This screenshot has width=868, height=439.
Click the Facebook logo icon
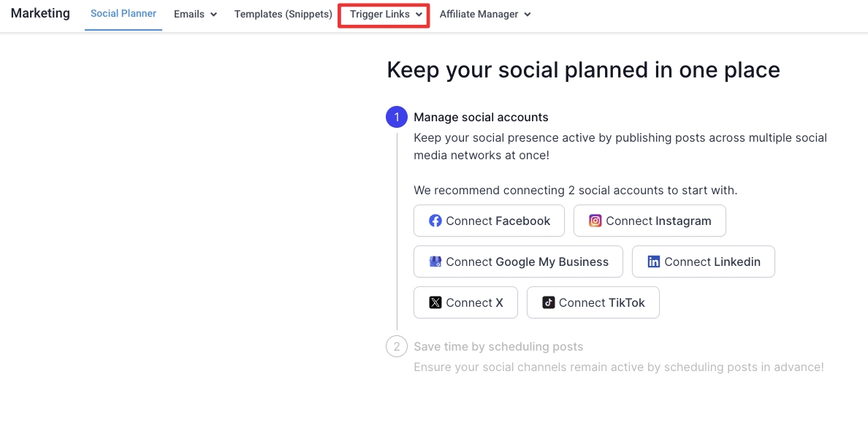tap(435, 221)
